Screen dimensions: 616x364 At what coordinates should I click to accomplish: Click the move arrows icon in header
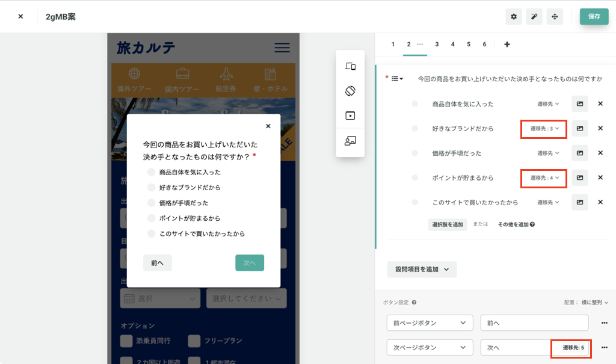(554, 16)
